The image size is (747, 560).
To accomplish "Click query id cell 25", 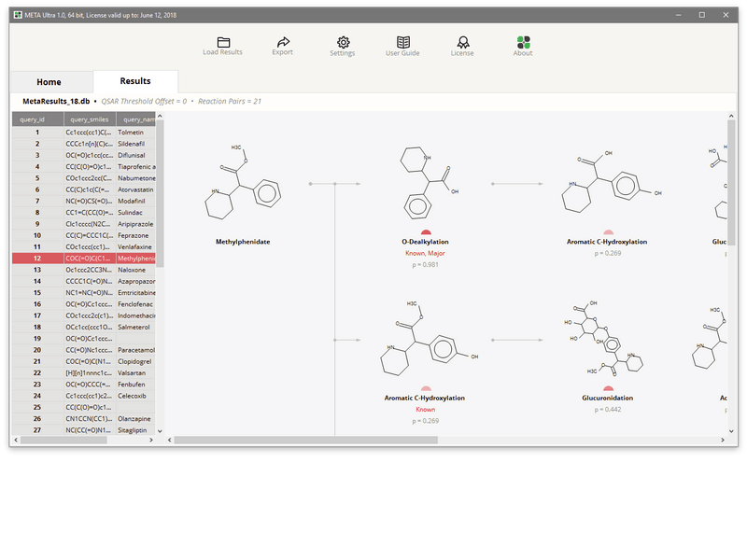I will [x=37, y=407].
